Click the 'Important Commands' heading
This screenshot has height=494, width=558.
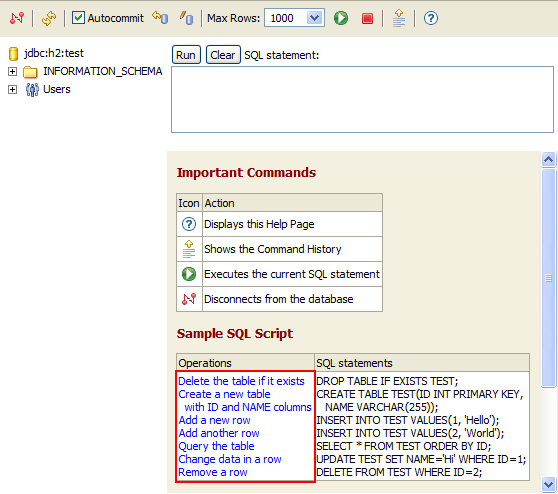click(x=246, y=173)
